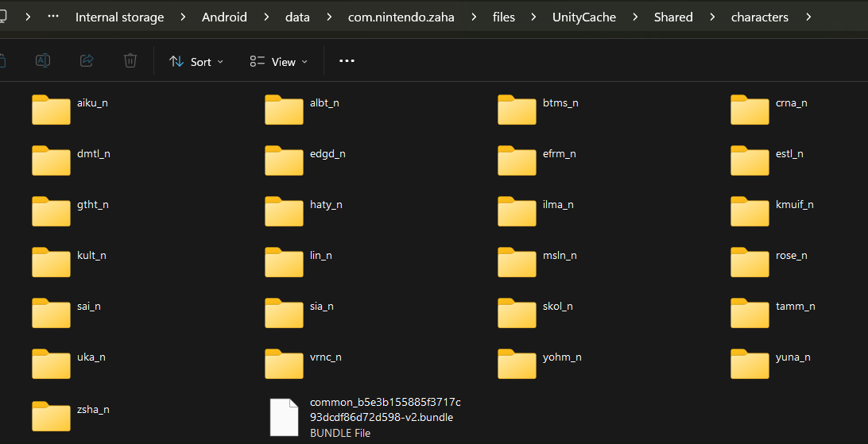This screenshot has width=868, height=444.
Task: Select the skol_n folder icon
Action: 517,313
